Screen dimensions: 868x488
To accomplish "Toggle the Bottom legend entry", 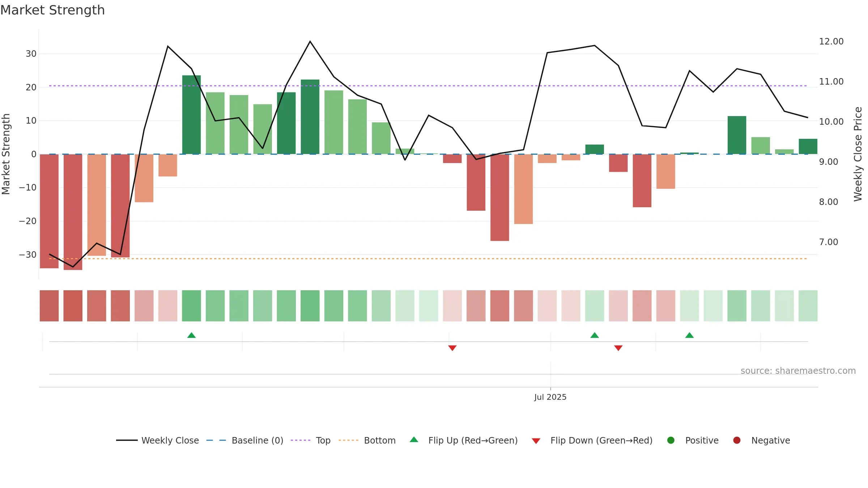I will 367,440.
